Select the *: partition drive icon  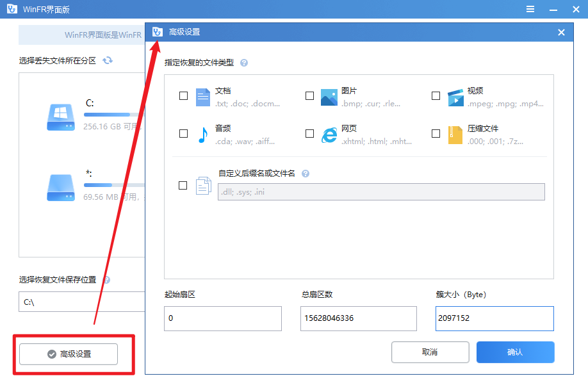coord(61,188)
